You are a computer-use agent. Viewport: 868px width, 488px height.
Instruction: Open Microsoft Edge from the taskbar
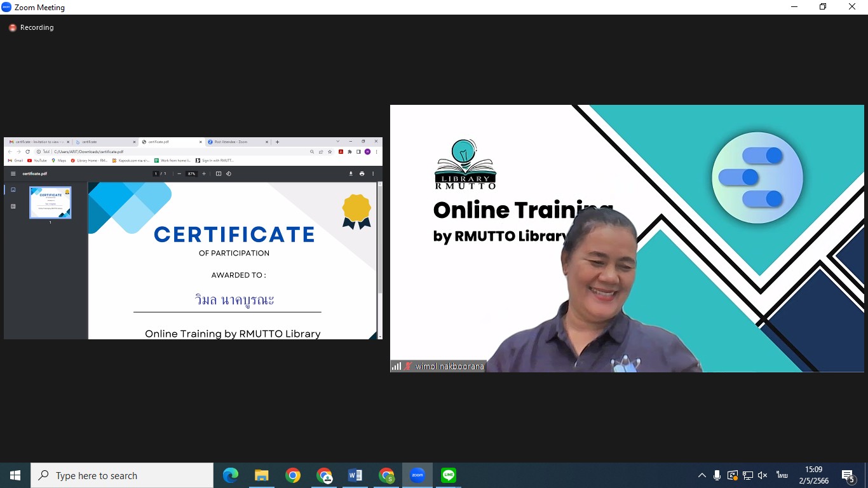pyautogui.click(x=231, y=475)
